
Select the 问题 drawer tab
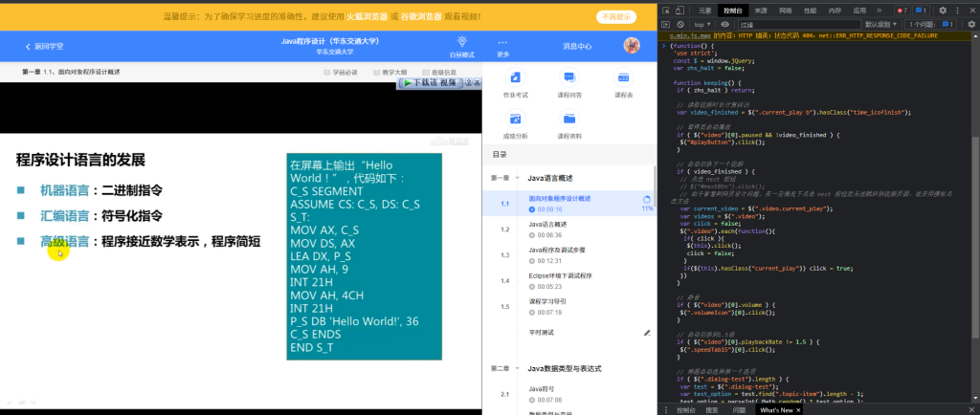[x=739, y=410]
